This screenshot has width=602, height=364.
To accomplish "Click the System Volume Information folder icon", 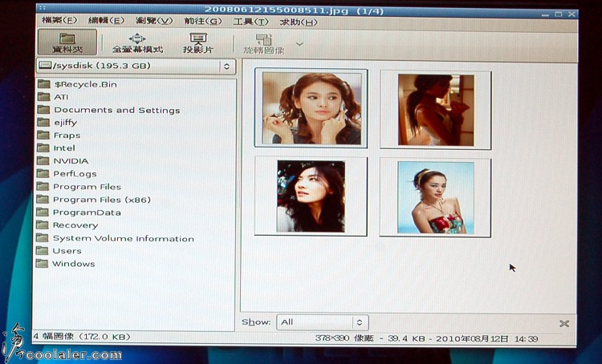I will coord(43,238).
